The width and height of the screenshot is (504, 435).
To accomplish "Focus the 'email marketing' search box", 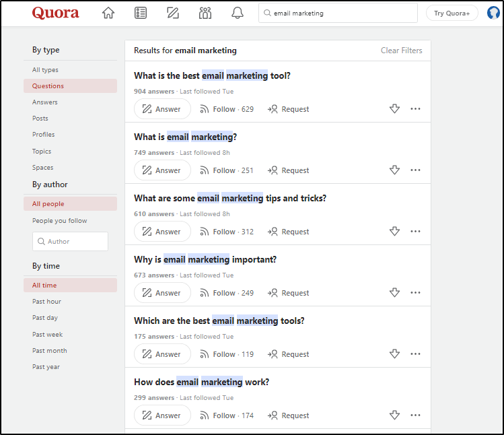I will click(x=338, y=13).
